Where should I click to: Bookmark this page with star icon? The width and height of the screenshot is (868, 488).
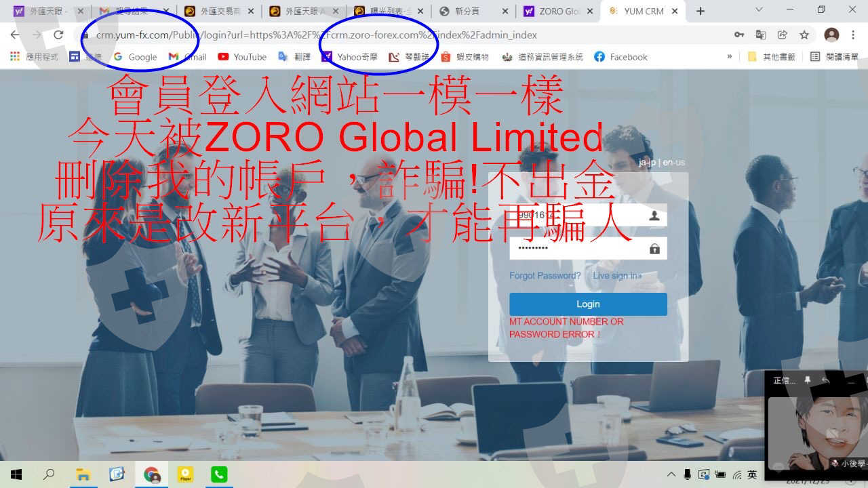[804, 35]
